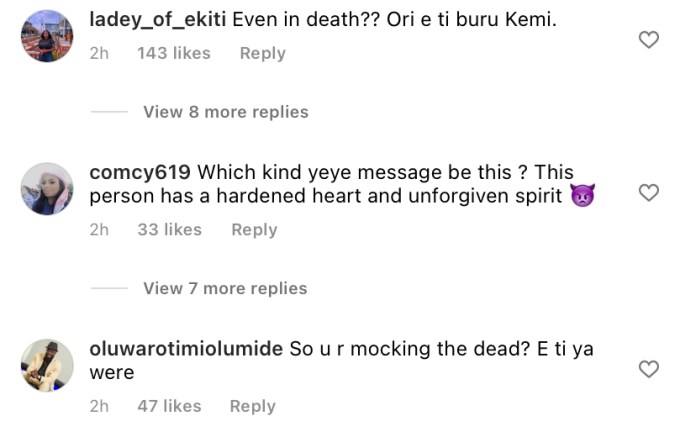The image size is (696, 437).
Task: Reply to oluwarotimiolumide's comment
Action: click(x=253, y=406)
